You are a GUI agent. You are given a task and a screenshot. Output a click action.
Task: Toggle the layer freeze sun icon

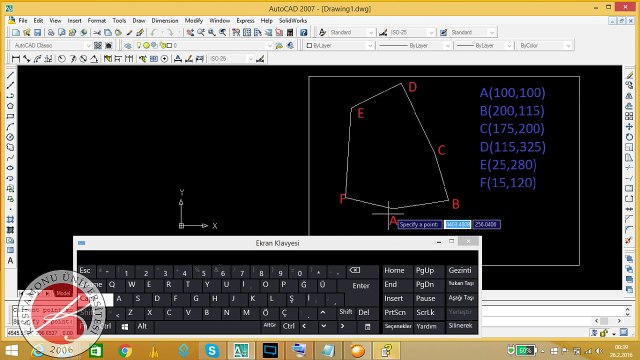[146, 46]
